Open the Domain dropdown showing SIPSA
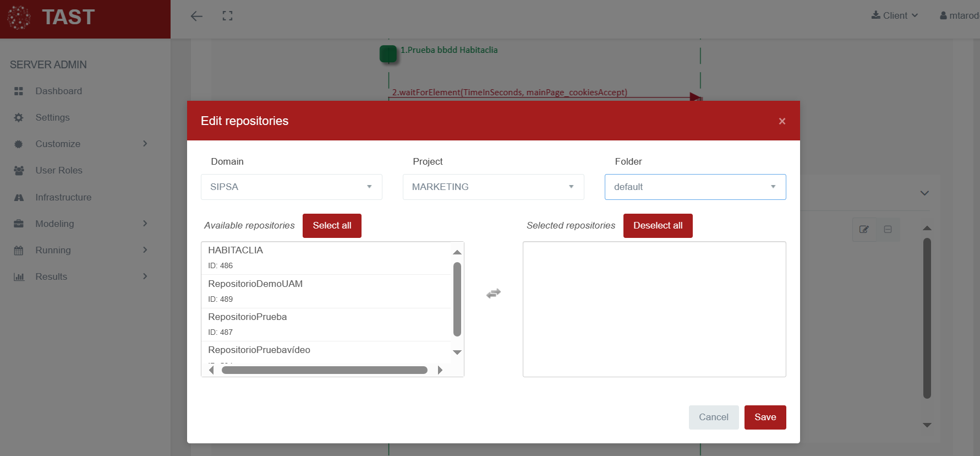Viewport: 980px width, 456px height. click(x=291, y=187)
